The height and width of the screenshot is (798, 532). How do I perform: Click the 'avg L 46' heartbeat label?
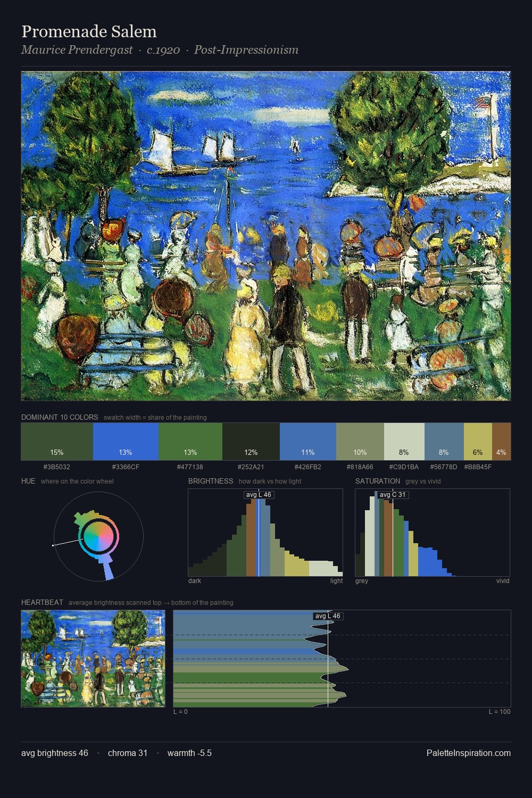point(328,616)
